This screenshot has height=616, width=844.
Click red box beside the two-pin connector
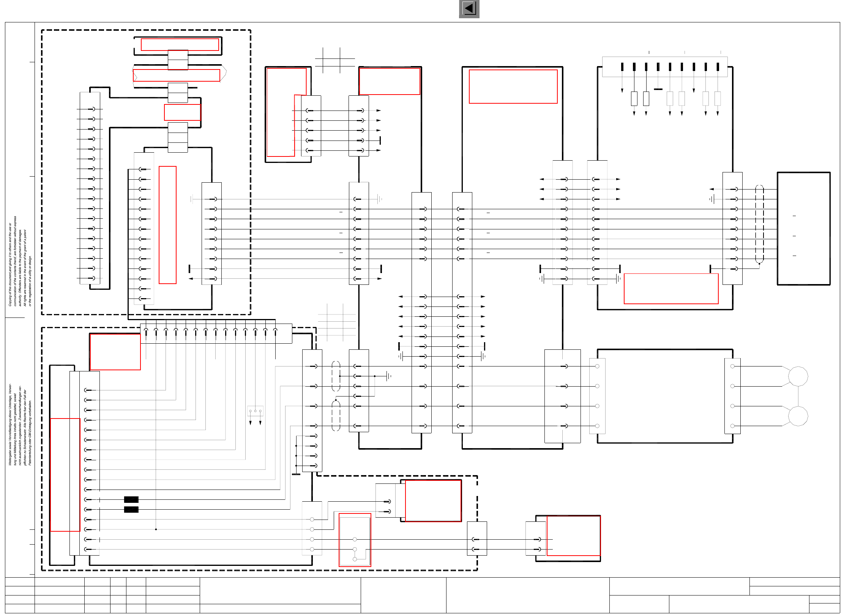click(x=433, y=501)
